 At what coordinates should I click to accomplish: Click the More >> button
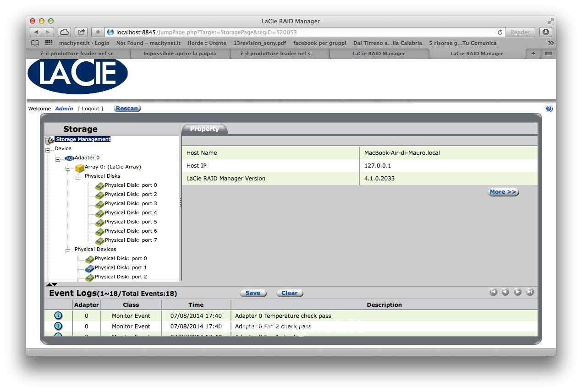(x=503, y=192)
